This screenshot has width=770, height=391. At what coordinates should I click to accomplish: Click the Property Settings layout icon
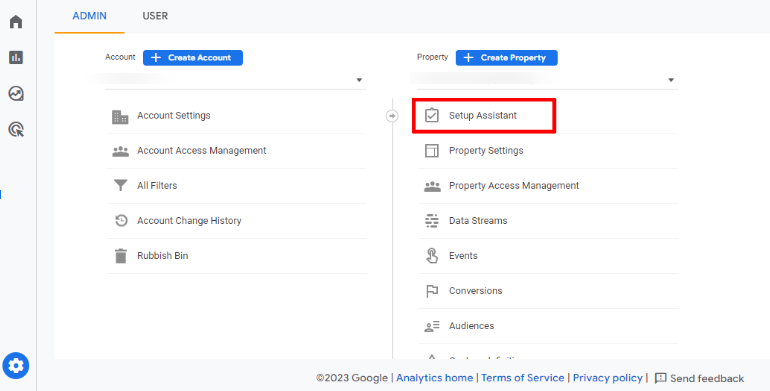click(x=432, y=151)
